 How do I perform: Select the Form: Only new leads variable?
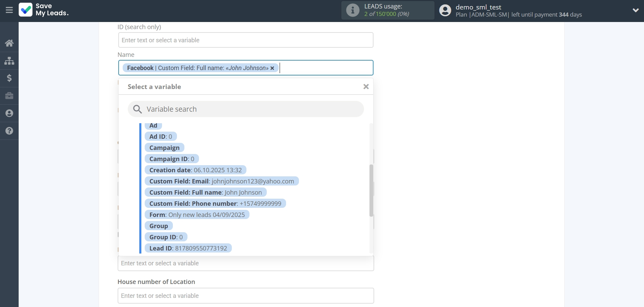(197, 215)
